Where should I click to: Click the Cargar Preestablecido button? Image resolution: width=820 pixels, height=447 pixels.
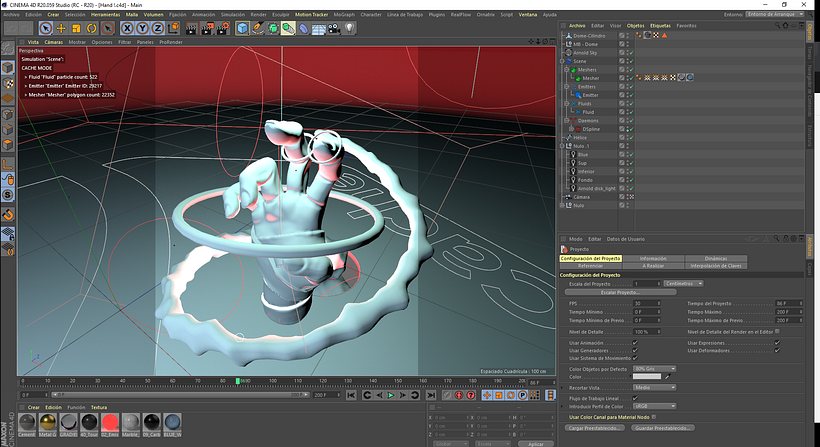click(596, 427)
